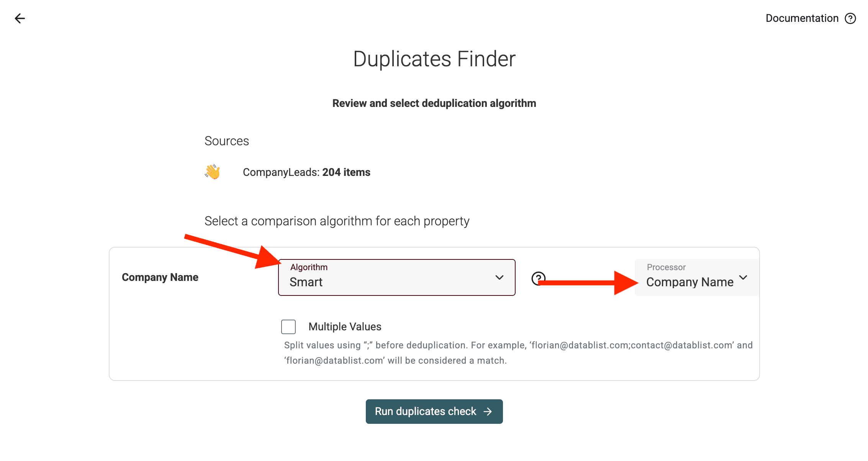
Task: Expand the Algorithm dropdown showing Smart
Action: [396, 277]
